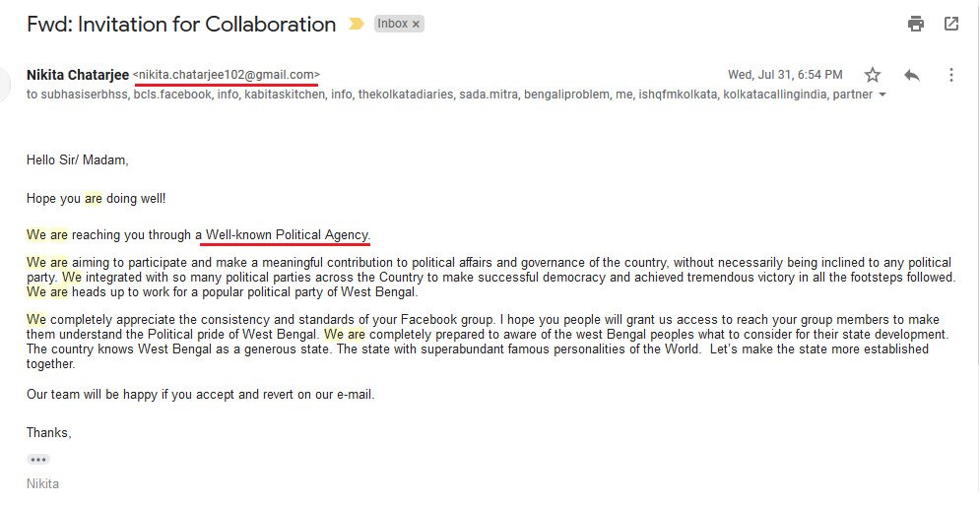Click the Hello Sir/ Madam greeting

pyautogui.click(x=78, y=159)
